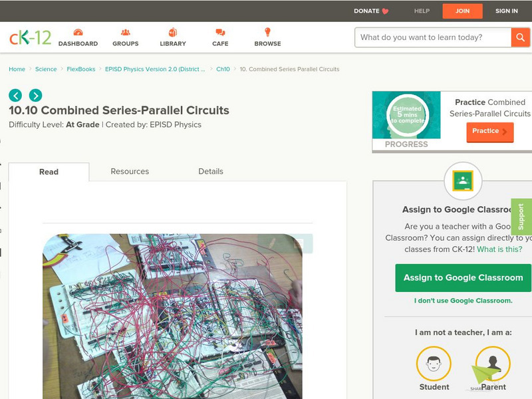Select the Student role icon
The height and width of the screenshot is (399, 532).
pyautogui.click(x=434, y=364)
